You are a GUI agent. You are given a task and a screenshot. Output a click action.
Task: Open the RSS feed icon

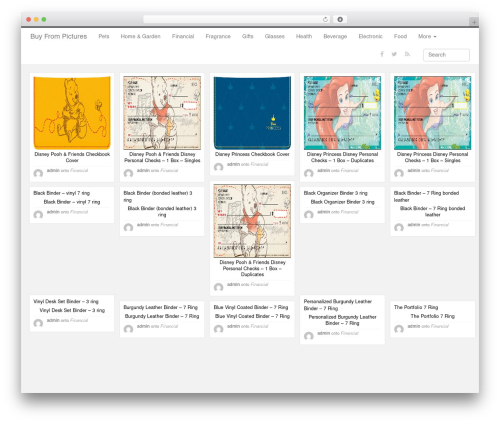point(407,54)
